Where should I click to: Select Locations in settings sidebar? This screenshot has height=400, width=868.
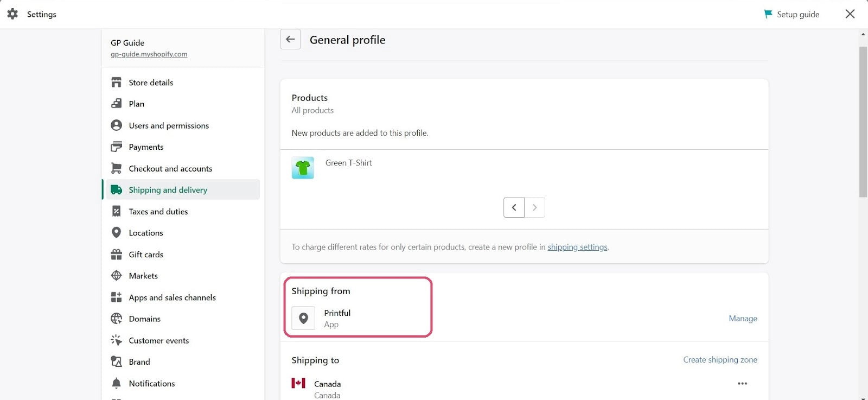pyautogui.click(x=146, y=233)
